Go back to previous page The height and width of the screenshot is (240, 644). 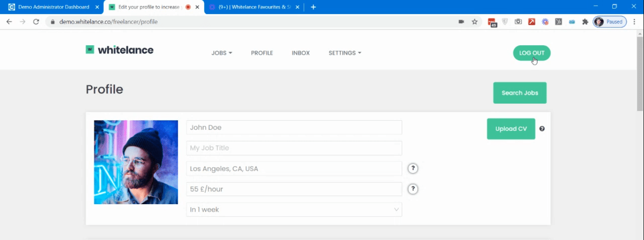coord(9,22)
